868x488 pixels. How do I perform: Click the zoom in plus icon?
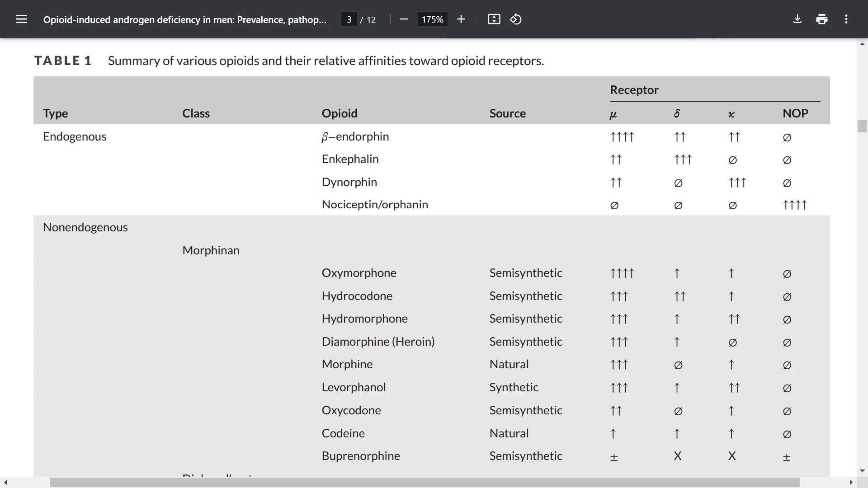[461, 19]
